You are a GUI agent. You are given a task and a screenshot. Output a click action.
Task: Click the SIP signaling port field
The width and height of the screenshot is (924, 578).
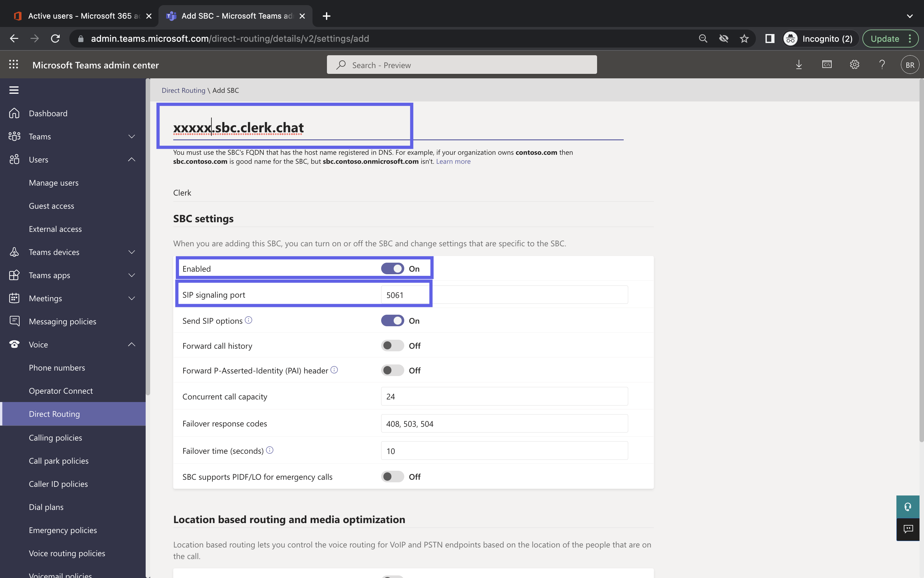pos(504,295)
